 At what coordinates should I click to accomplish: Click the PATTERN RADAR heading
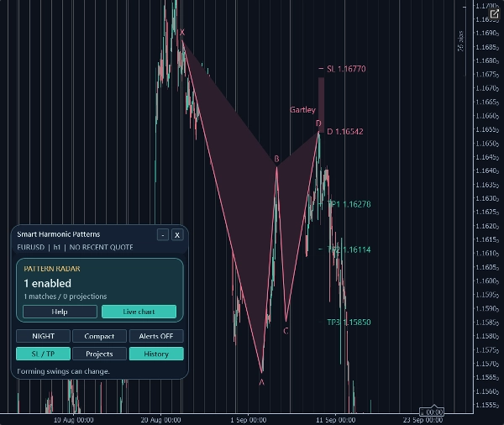click(x=52, y=269)
